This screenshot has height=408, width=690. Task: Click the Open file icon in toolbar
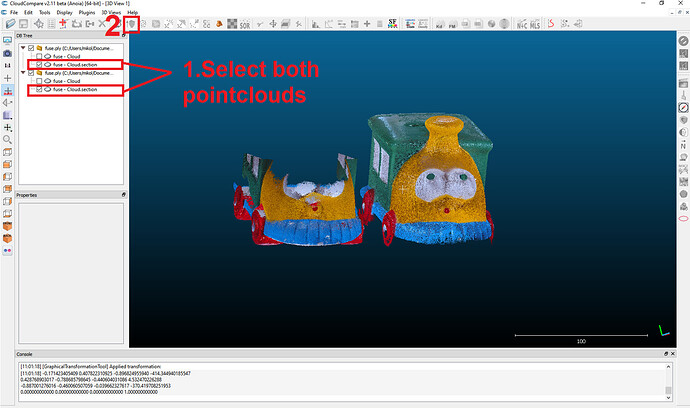coord(9,23)
